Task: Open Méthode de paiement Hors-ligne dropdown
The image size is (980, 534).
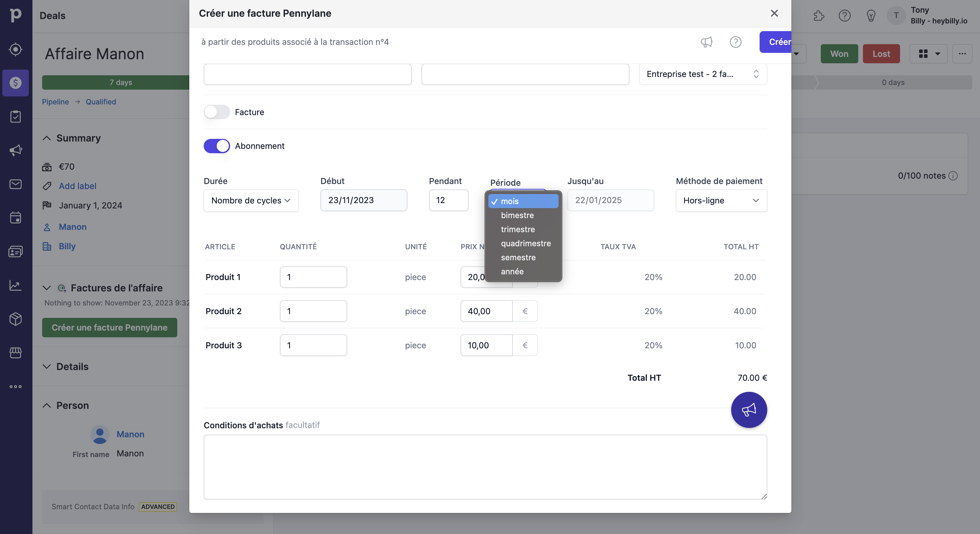Action: coord(721,200)
